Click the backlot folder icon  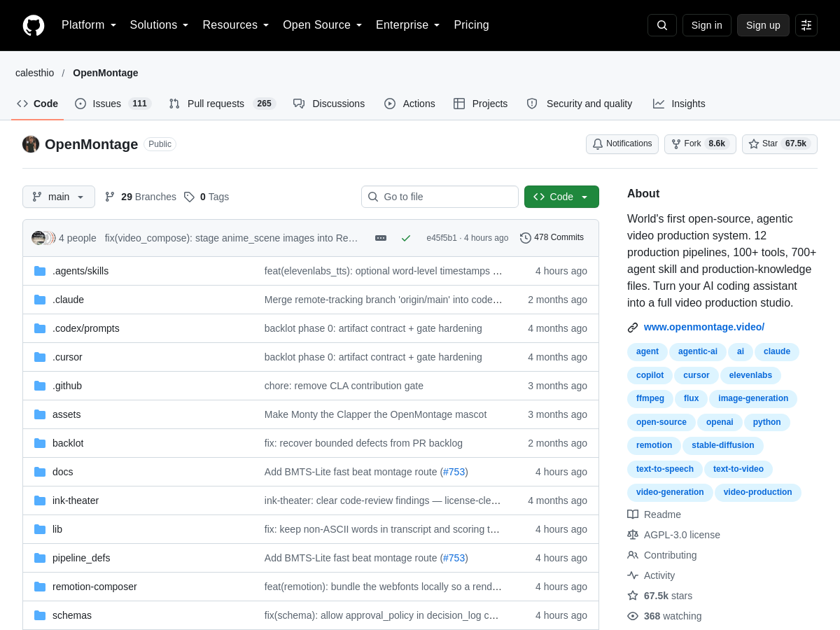point(40,443)
